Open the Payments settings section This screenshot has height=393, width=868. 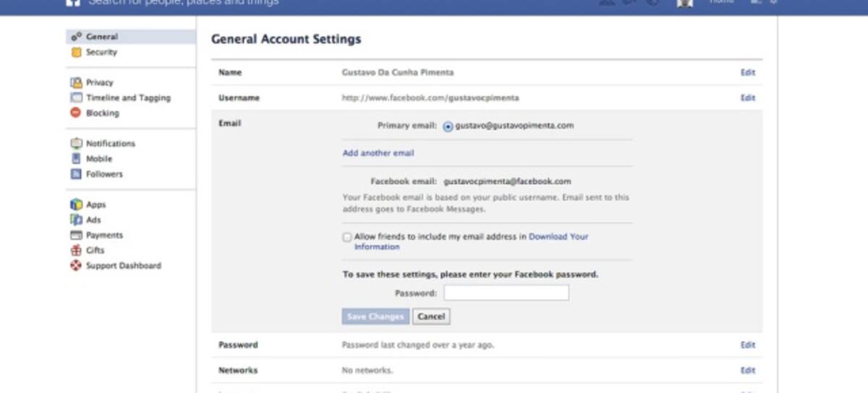[x=104, y=236]
